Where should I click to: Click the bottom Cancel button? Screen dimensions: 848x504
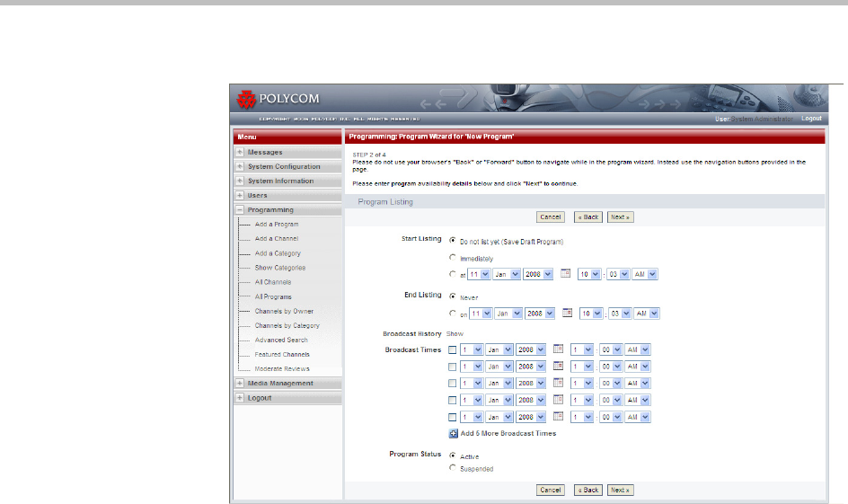coord(550,490)
